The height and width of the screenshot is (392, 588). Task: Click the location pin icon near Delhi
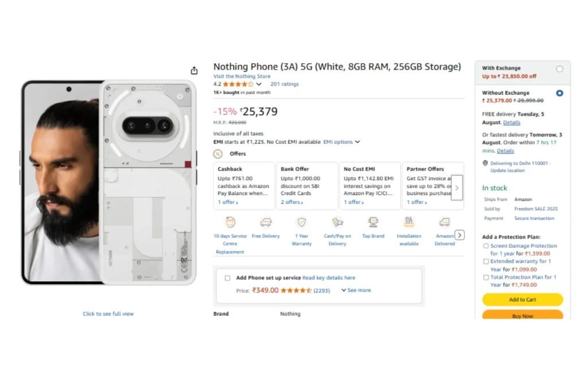click(x=485, y=163)
